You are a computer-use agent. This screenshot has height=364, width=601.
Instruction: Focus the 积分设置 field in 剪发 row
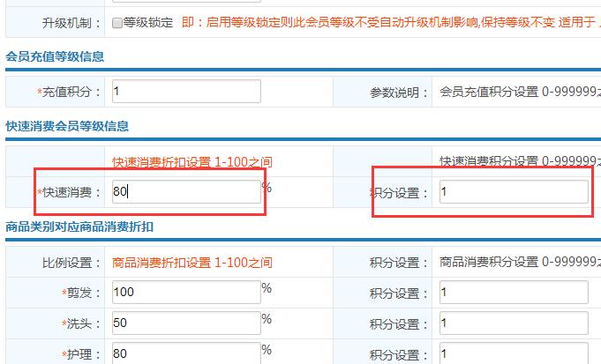coord(513,293)
